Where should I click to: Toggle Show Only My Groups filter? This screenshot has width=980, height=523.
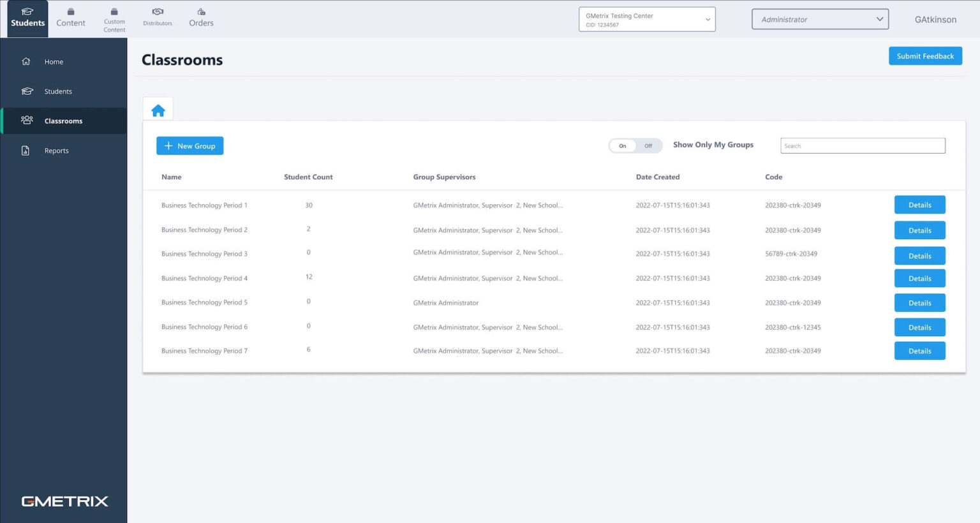(635, 145)
